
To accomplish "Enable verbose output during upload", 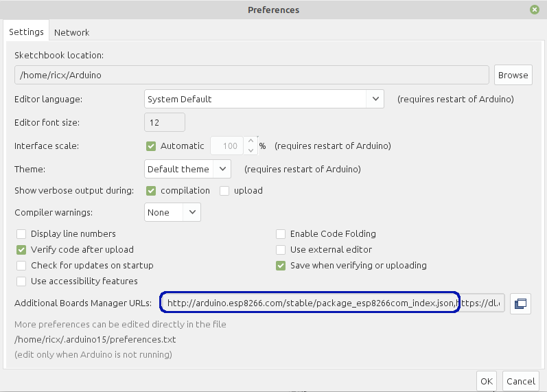I will [224, 191].
